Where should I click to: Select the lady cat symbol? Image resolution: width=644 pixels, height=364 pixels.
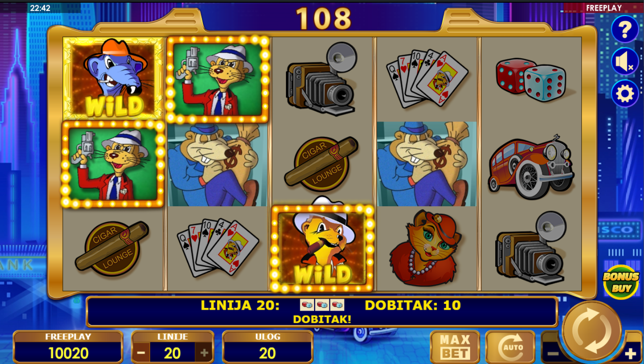coord(426,248)
